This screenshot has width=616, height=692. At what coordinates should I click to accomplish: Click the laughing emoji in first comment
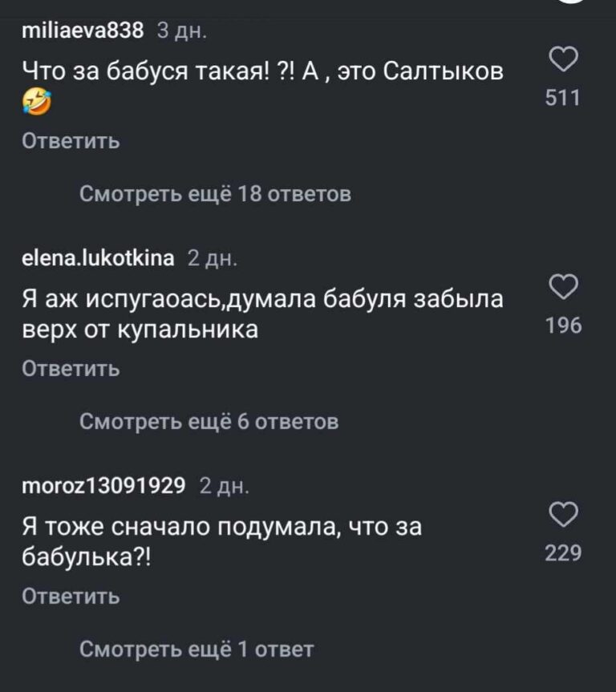37,101
